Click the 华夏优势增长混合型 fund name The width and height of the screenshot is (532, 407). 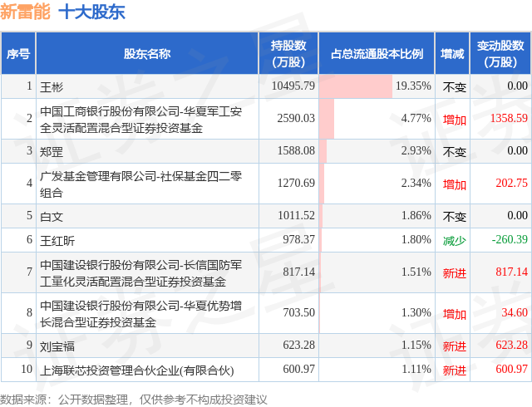coord(140,314)
